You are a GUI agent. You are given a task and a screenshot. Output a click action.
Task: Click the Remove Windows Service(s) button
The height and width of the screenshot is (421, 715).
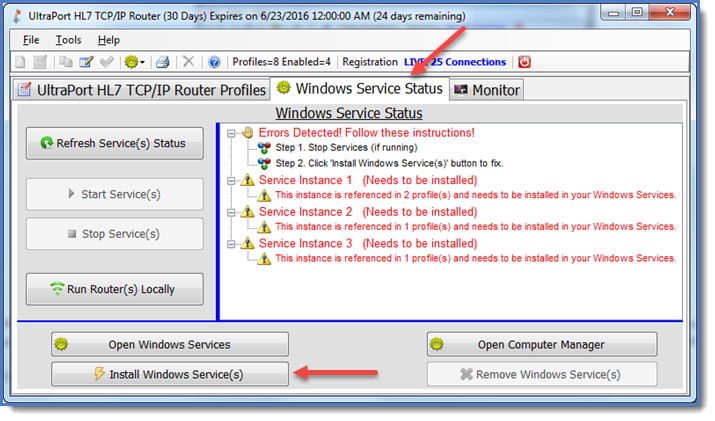tap(542, 374)
